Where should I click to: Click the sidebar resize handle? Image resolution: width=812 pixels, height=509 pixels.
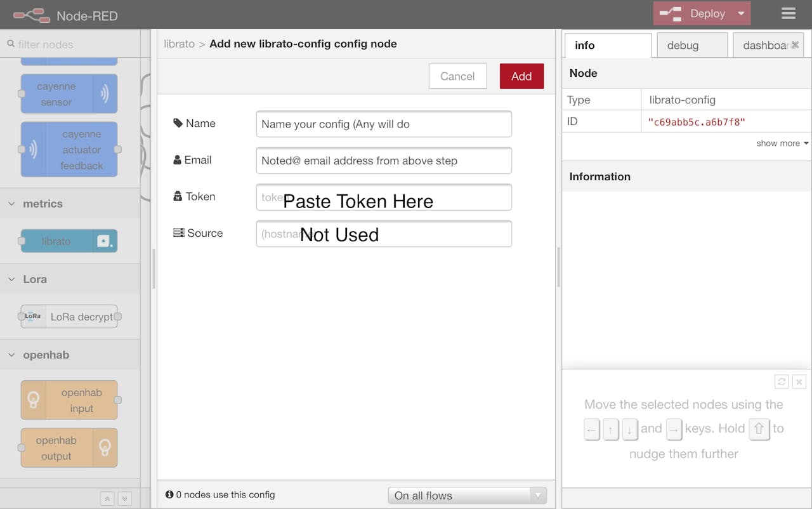click(x=558, y=267)
